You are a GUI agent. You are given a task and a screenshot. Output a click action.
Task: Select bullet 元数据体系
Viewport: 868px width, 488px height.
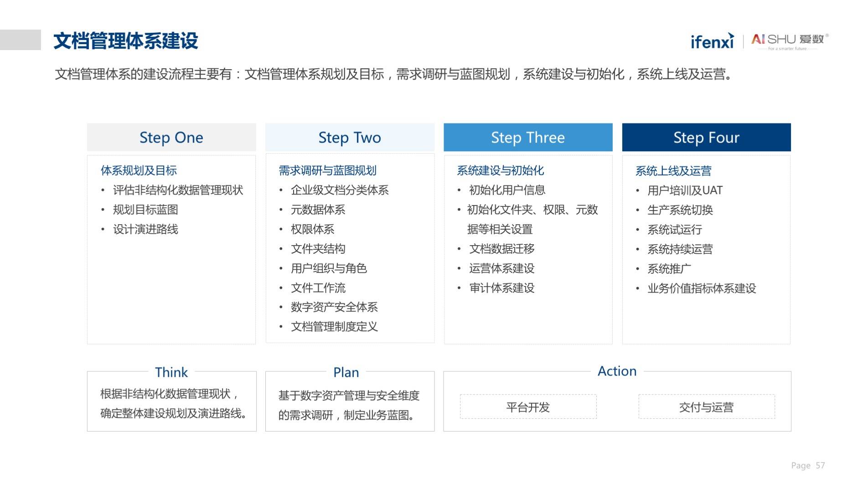[318, 210]
